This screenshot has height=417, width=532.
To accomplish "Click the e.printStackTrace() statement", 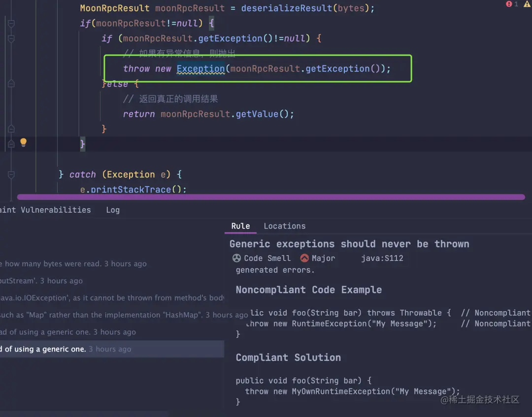I will [x=133, y=190].
